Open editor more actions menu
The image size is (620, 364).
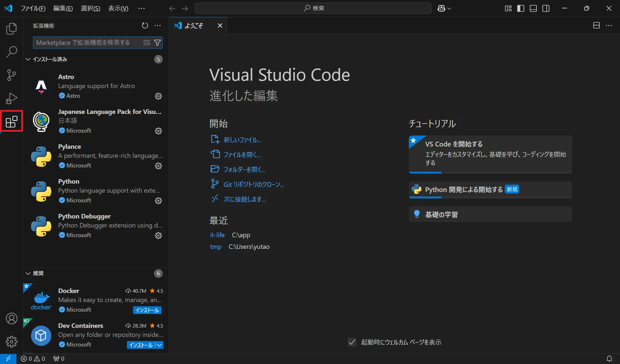[609, 25]
